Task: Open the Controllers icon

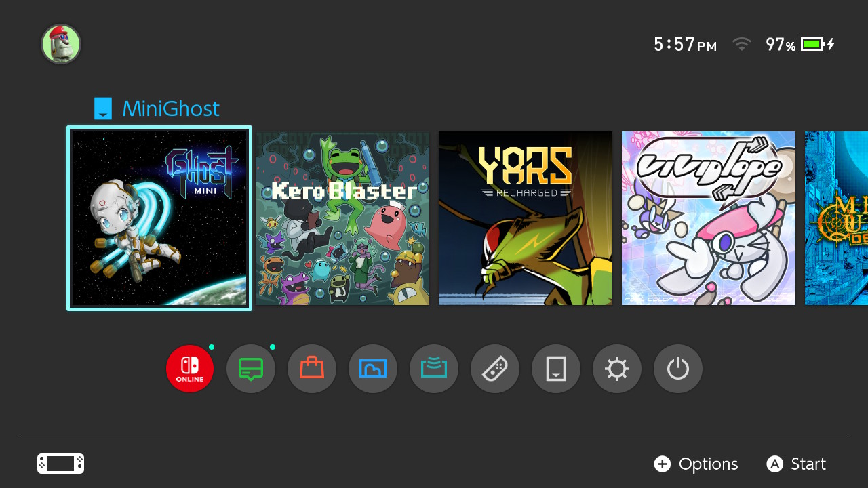Action: click(495, 369)
